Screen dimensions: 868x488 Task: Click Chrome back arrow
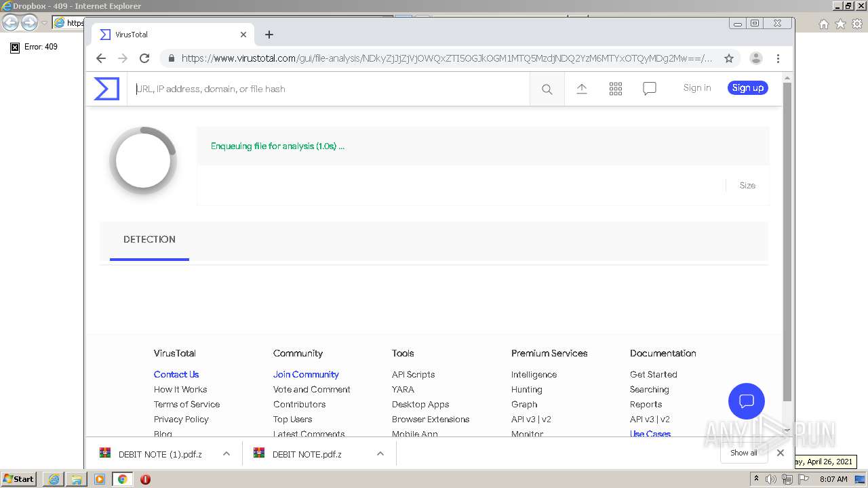coord(101,58)
